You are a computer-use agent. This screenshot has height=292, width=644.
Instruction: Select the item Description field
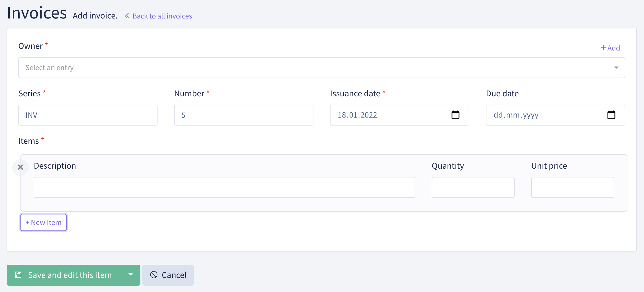(x=224, y=187)
